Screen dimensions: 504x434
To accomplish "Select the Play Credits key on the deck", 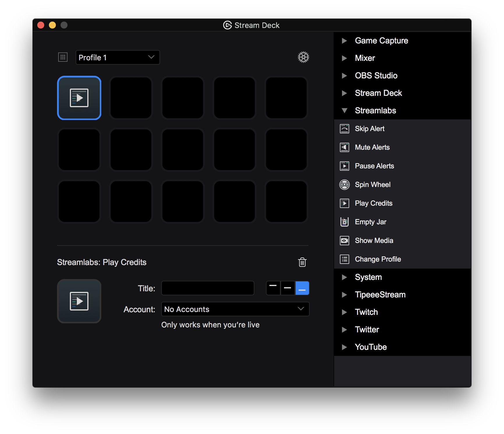I will point(79,98).
